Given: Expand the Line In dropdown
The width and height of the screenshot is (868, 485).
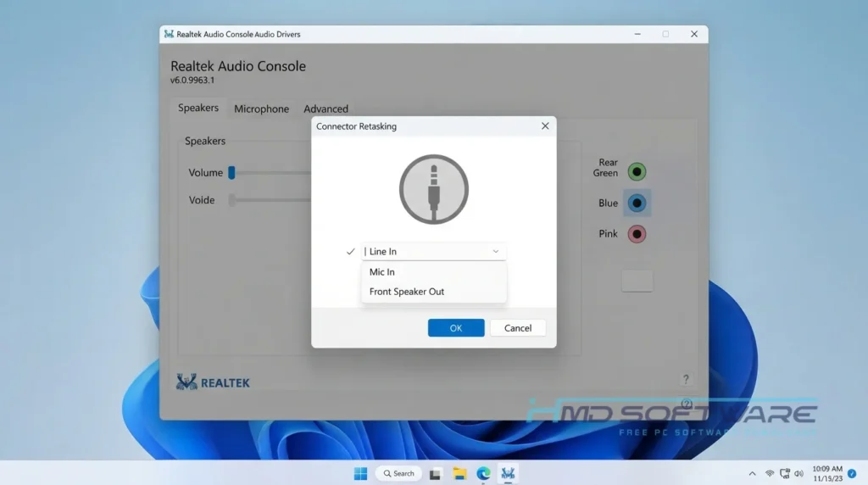Looking at the screenshot, I should [433, 251].
